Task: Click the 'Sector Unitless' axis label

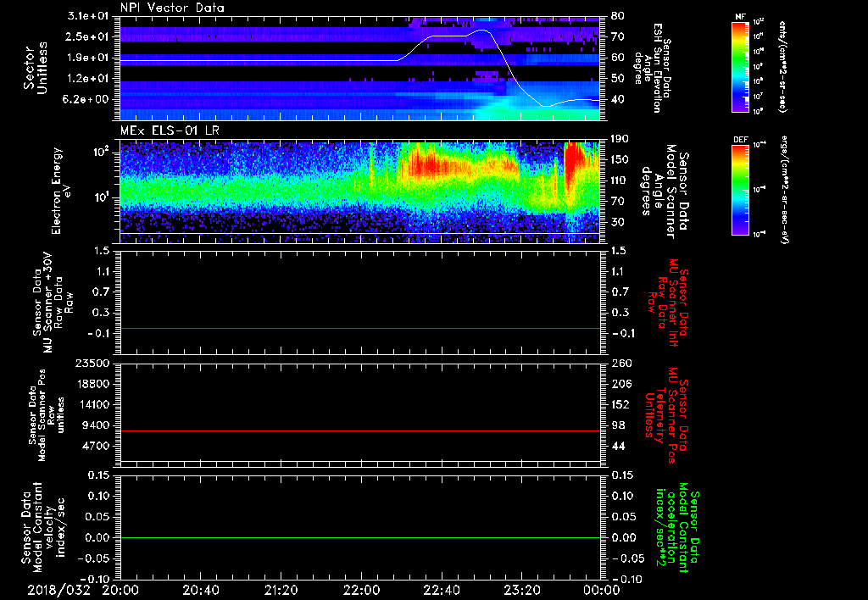Action: [36, 68]
